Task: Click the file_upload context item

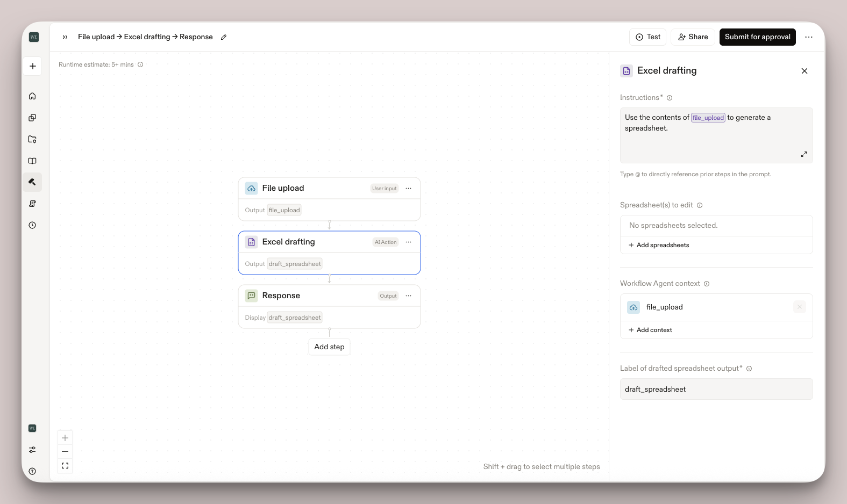Action: [716, 307]
